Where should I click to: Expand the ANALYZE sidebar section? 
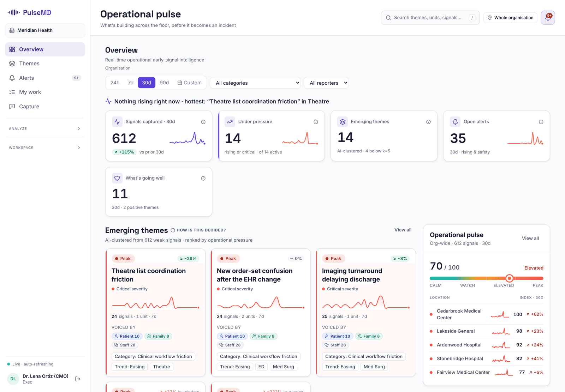coord(45,129)
